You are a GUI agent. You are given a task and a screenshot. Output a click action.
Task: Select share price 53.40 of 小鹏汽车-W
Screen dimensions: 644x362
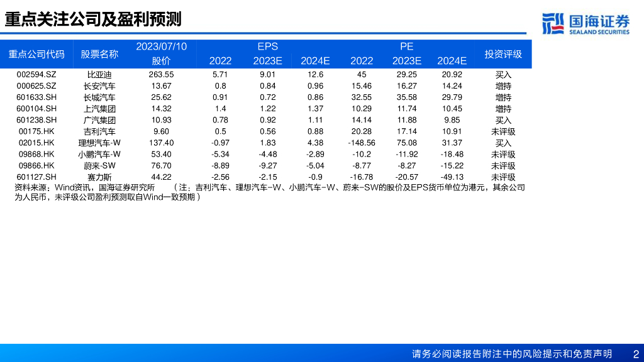point(162,155)
